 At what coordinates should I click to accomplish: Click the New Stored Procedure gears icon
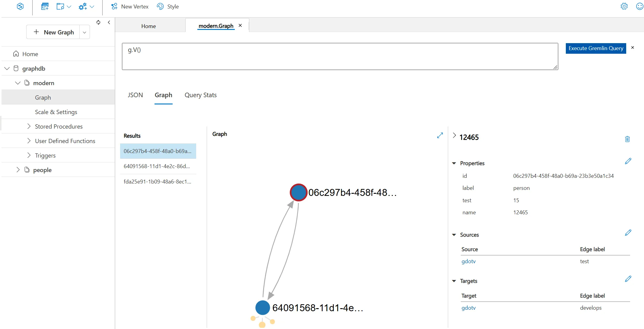click(83, 6)
